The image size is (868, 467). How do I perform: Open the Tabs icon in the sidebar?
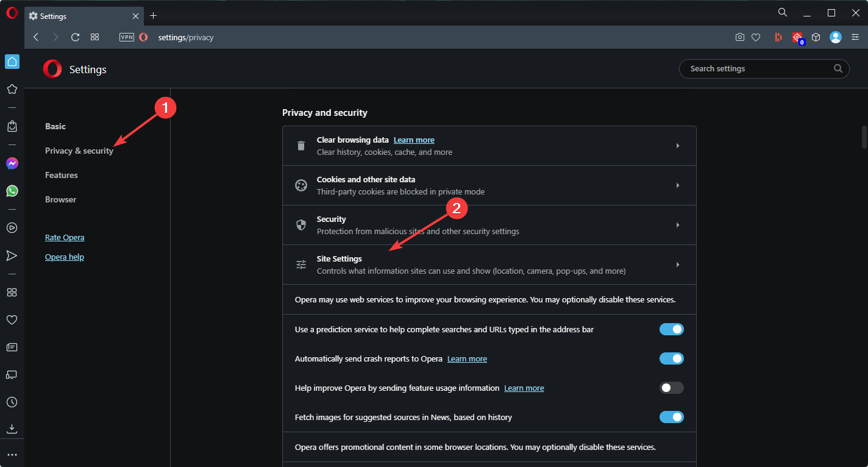(12, 374)
